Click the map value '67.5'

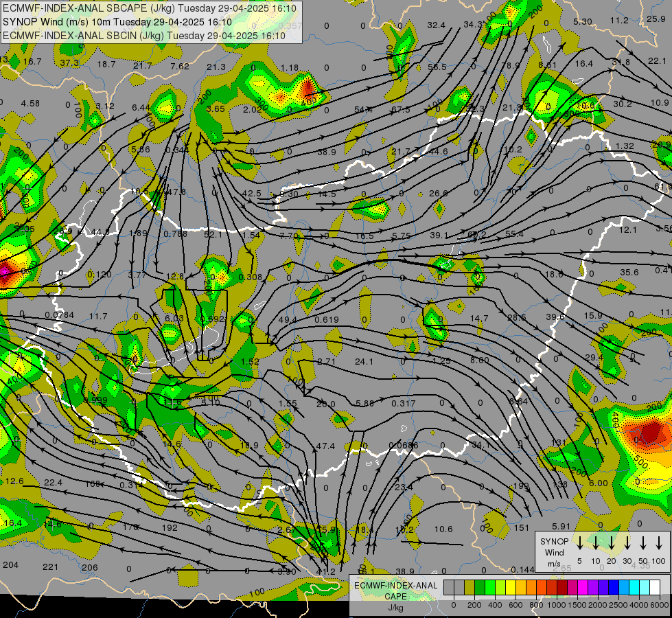400,110
